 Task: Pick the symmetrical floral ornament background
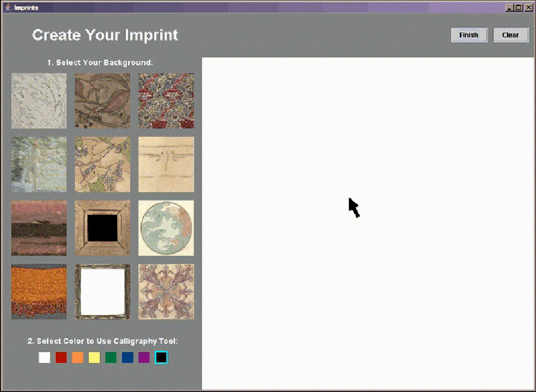[x=166, y=291]
